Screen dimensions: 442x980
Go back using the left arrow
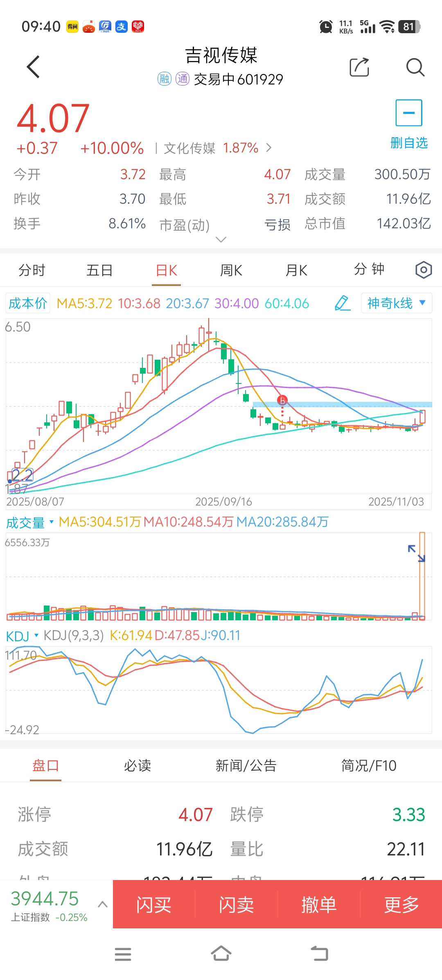pos(33,67)
